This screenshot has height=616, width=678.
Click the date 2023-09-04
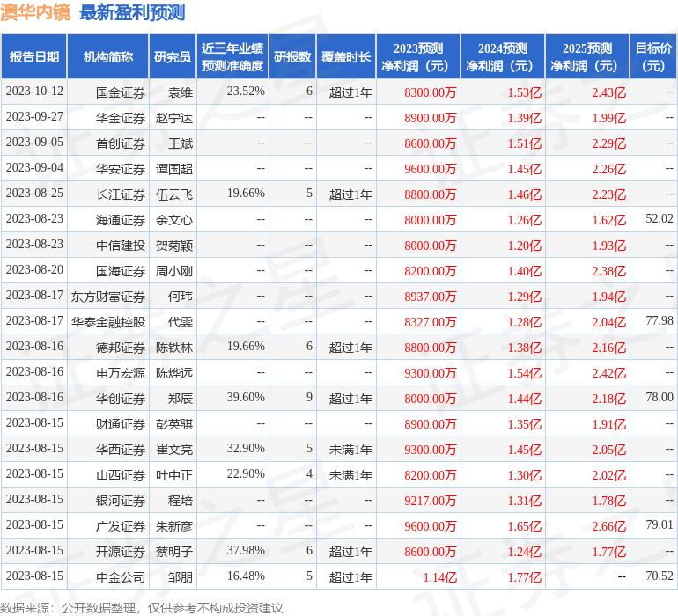34,168
